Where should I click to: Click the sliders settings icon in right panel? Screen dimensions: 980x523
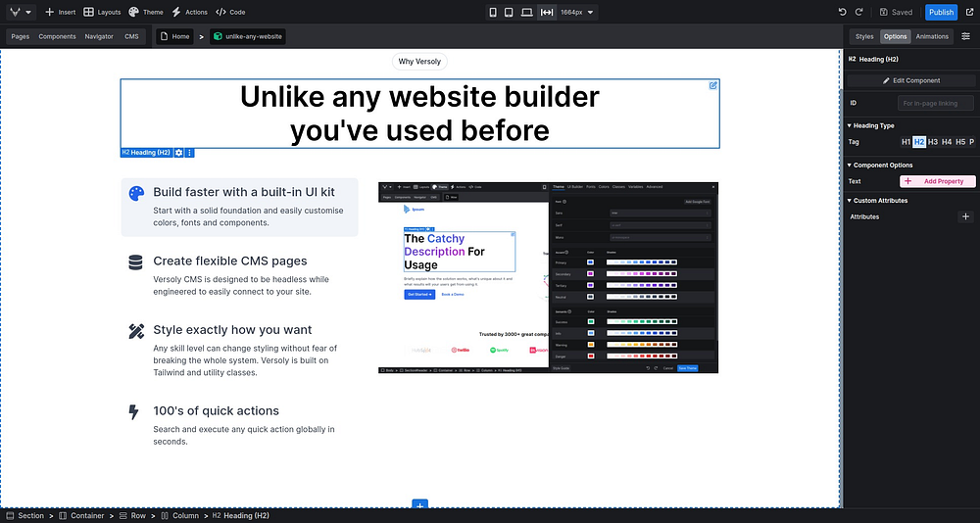[x=965, y=36]
